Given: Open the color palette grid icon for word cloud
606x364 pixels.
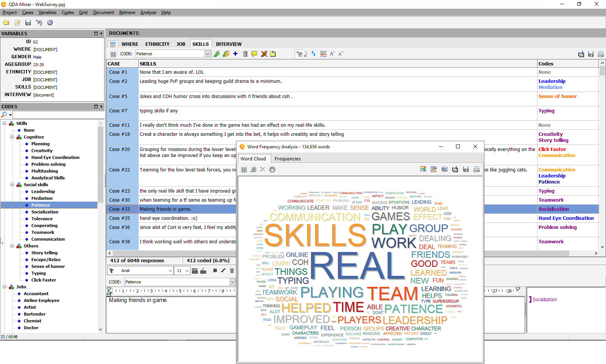Looking at the screenshot, I should (x=423, y=169).
